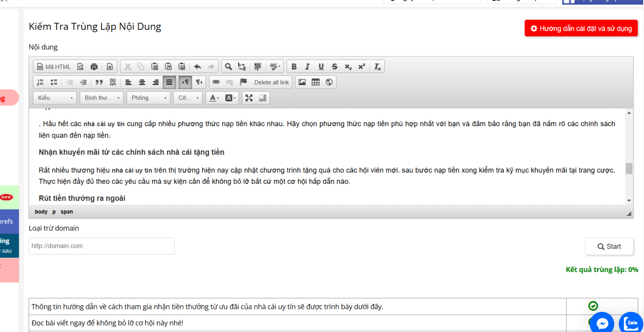Viewport: 644px width, 332px height.
Task: Maximize the editor with the fullscreen icon
Action: [x=249, y=98]
